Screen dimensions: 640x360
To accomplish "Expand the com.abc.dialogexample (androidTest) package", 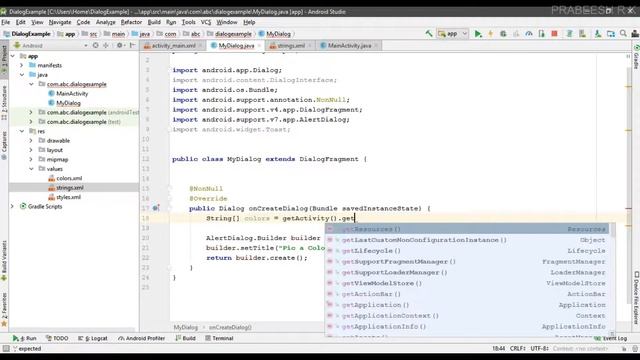I will click(x=31, y=112).
